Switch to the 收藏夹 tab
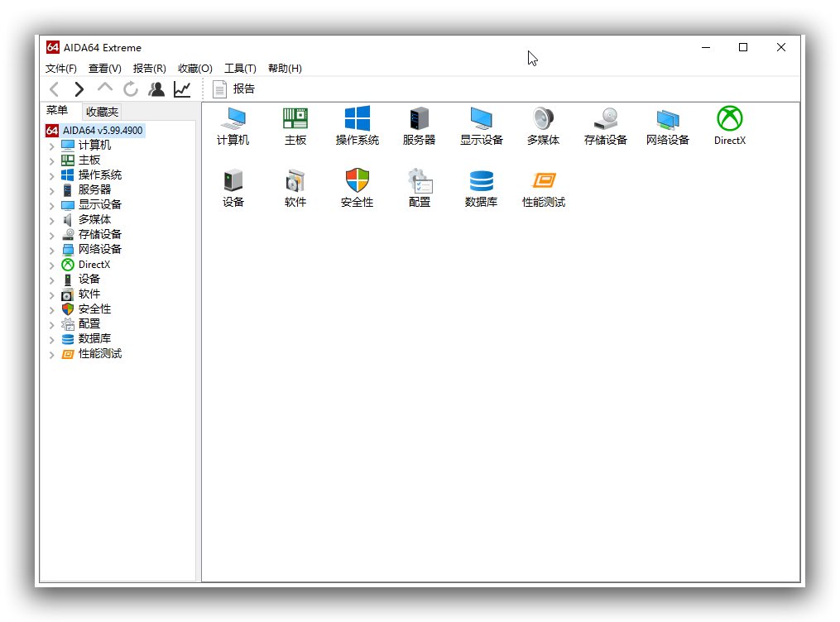This screenshot has width=840, height=622. point(101,111)
